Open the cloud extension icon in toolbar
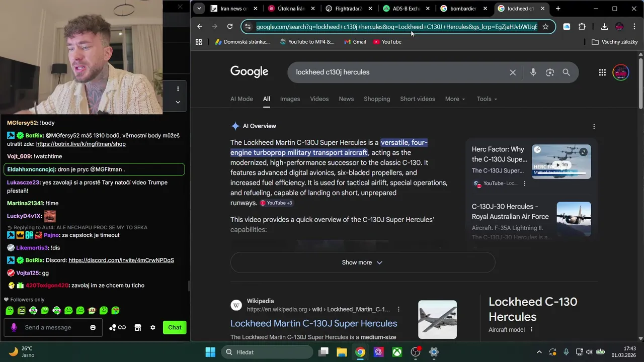This screenshot has height=362, width=644. click(x=567, y=27)
